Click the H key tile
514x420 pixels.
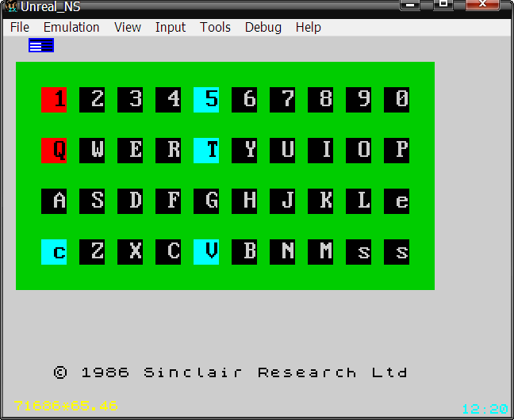244,201
